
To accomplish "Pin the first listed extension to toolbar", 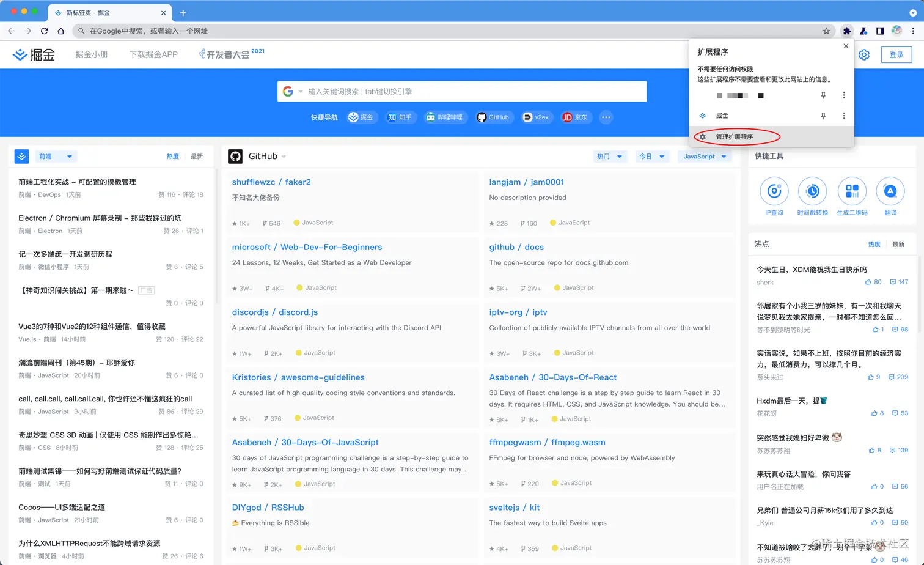I will click(823, 95).
